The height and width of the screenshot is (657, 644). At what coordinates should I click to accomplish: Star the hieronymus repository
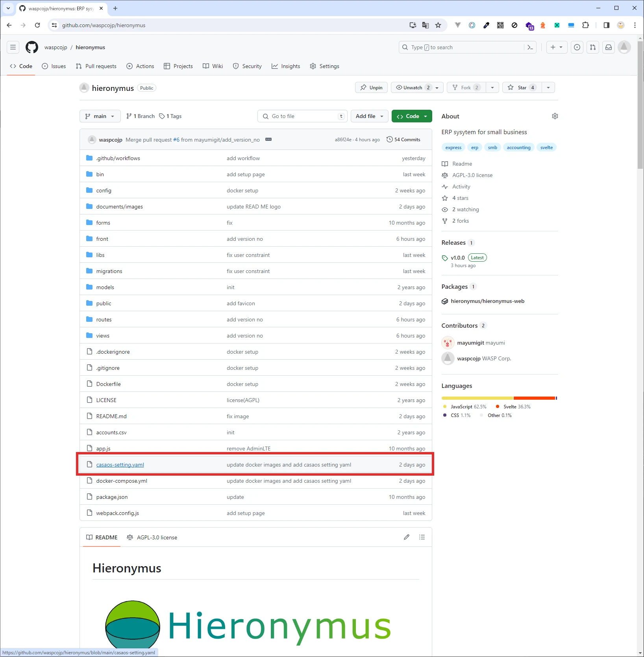(x=522, y=87)
